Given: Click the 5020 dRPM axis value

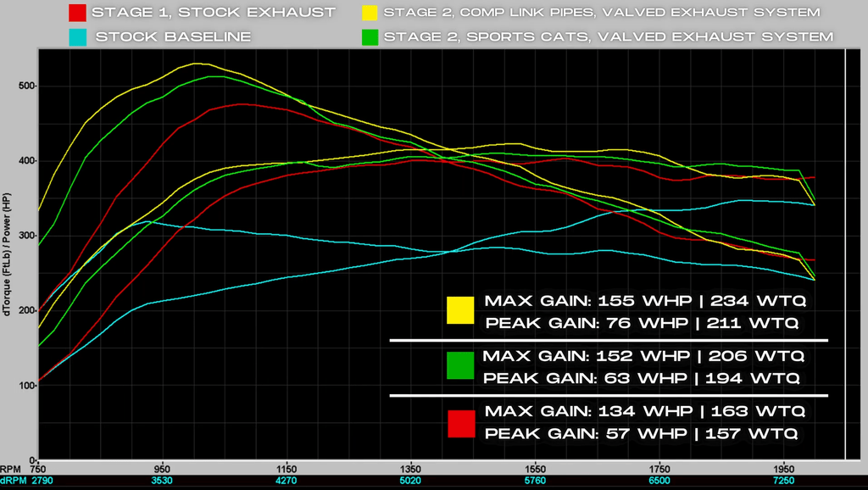Looking at the screenshot, I should (x=410, y=481).
